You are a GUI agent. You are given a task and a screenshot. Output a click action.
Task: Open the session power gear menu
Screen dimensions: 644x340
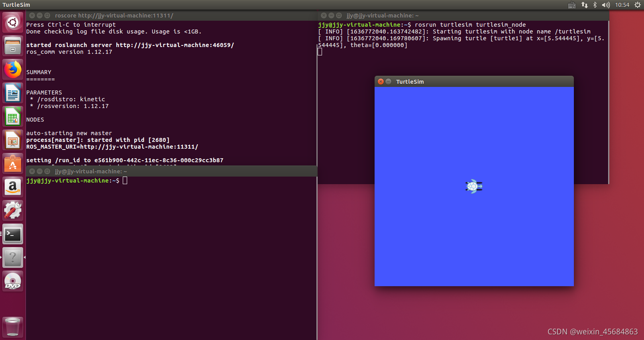point(637,5)
